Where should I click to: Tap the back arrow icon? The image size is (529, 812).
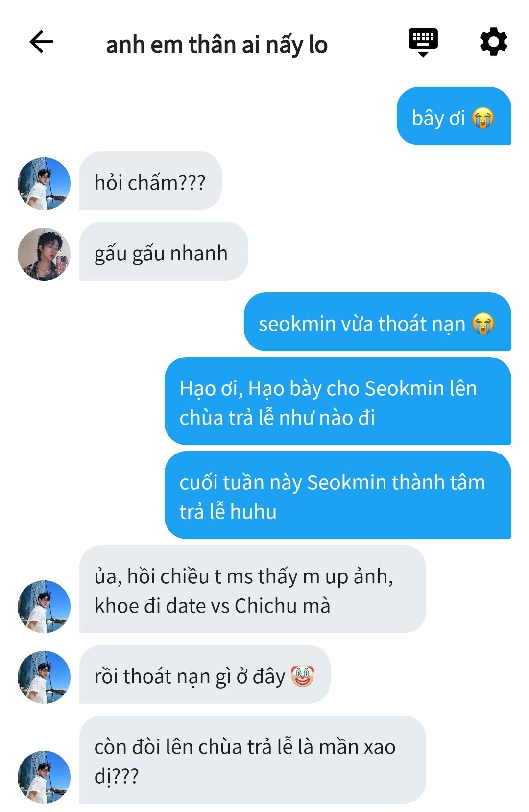41,42
